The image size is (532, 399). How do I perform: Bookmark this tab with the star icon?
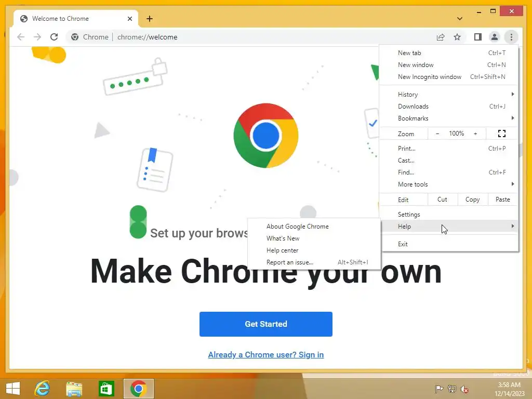tap(457, 37)
